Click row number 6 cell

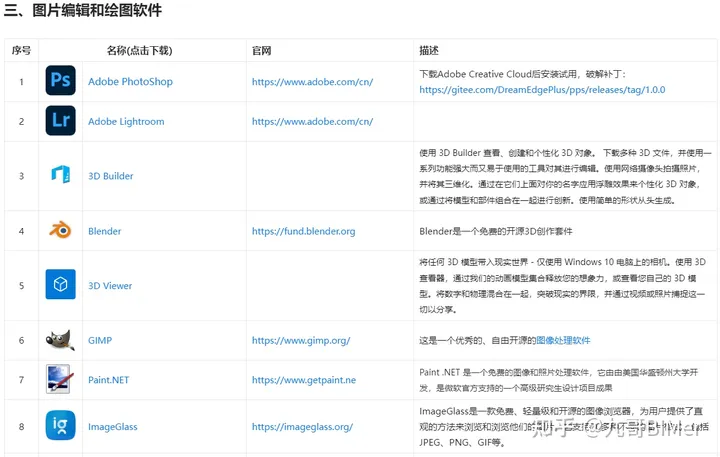[22, 340]
